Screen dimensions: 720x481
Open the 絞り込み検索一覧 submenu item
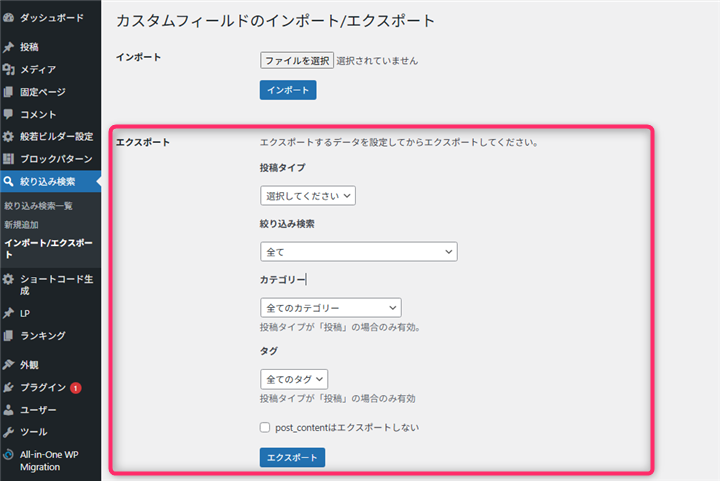tap(39, 206)
